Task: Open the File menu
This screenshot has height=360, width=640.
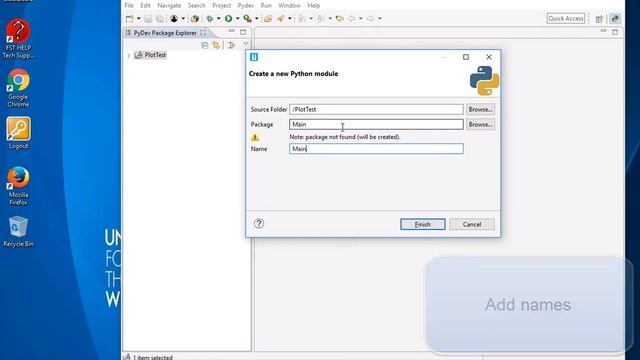Action: pos(129,5)
